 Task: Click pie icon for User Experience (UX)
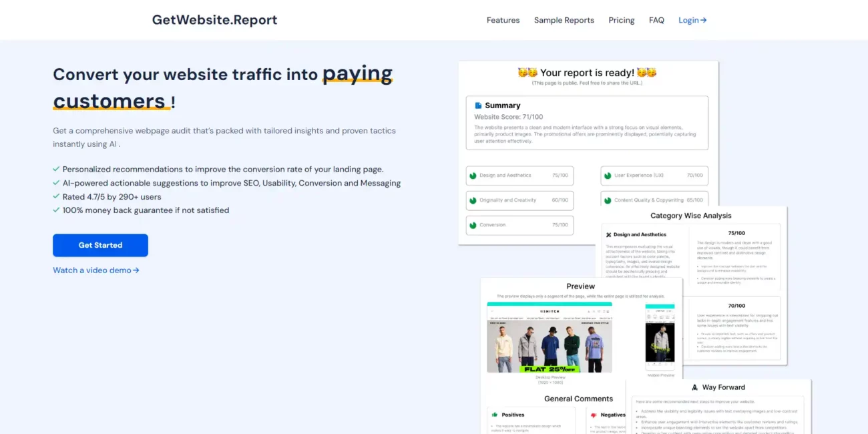pyautogui.click(x=608, y=176)
